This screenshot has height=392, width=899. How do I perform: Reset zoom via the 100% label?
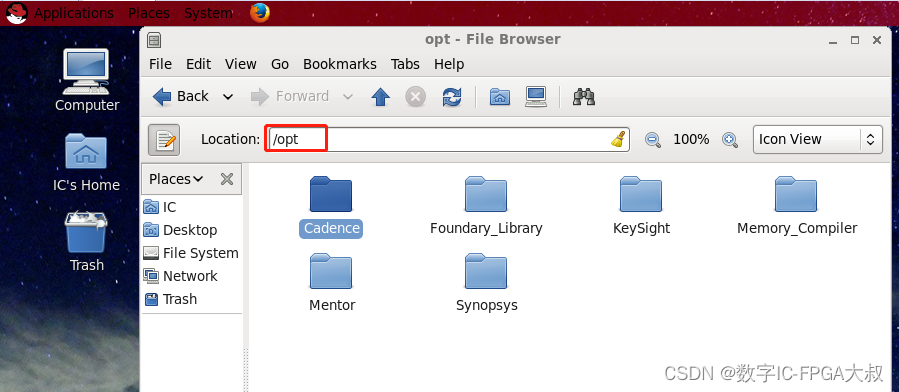pos(691,139)
